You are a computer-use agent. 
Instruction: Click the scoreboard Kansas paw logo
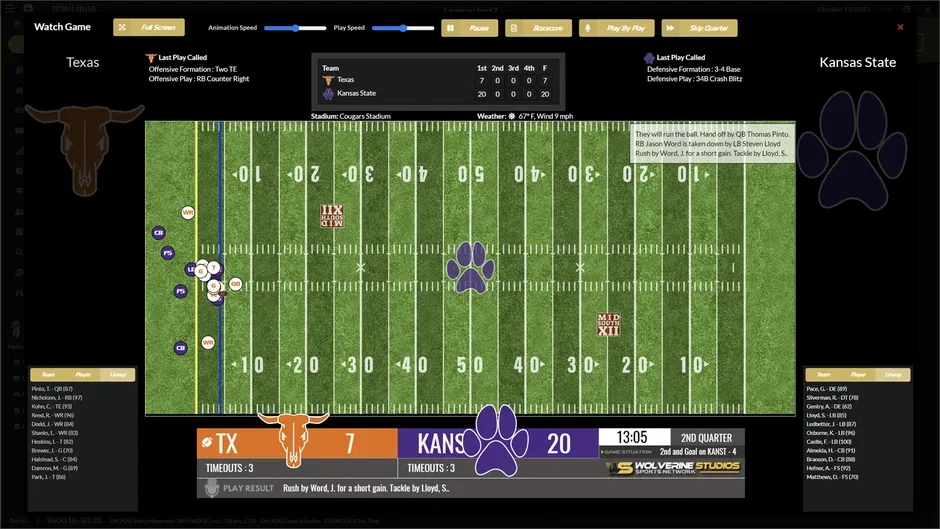(496, 440)
